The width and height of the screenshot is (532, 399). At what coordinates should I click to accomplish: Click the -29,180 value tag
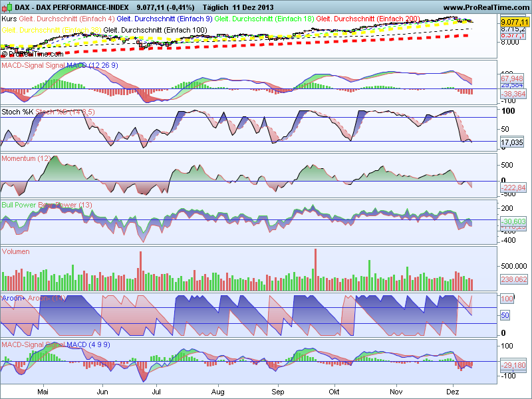coord(513,365)
